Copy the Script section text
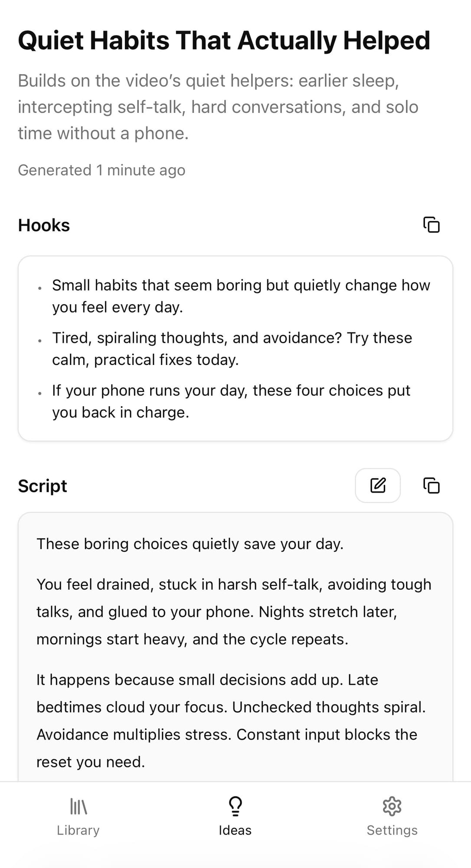 pos(431,485)
